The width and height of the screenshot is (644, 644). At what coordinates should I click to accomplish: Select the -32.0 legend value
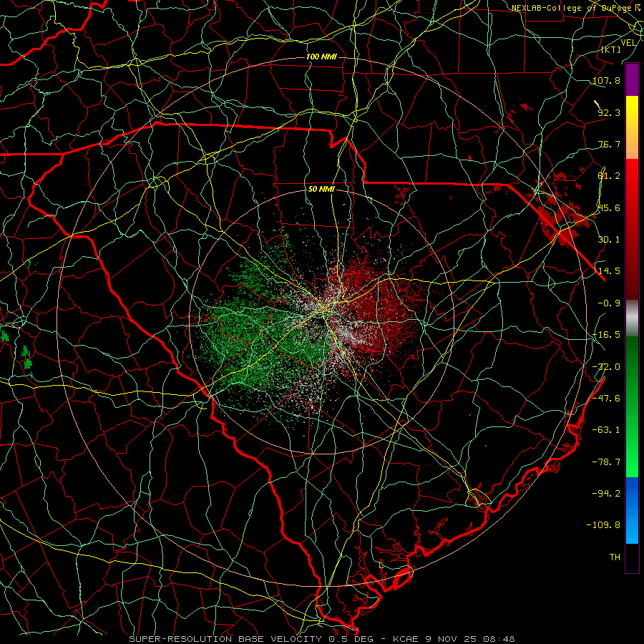coord(606,367)
